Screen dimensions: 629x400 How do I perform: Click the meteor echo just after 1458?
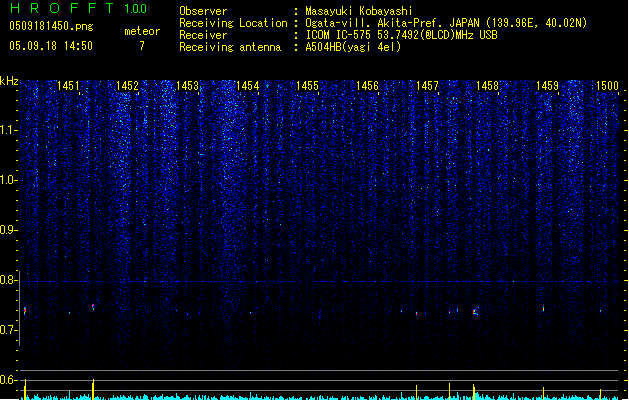(x=475, y=312)
